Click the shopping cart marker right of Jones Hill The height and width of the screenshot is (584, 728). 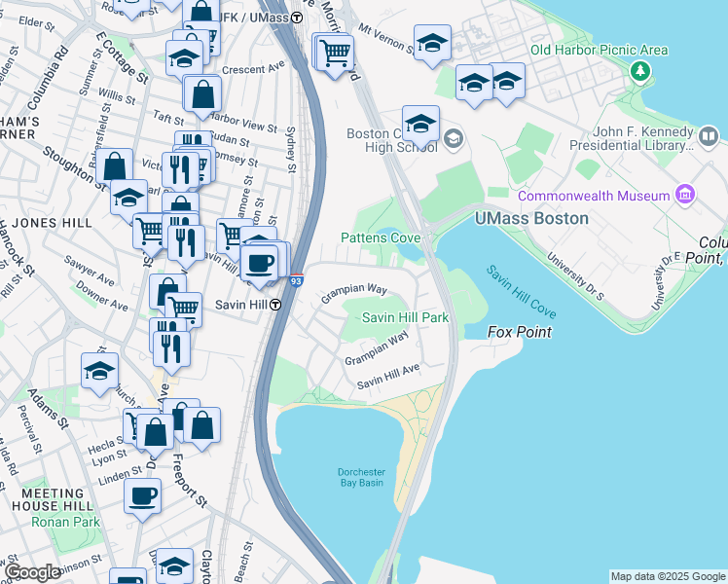[148, 231]
